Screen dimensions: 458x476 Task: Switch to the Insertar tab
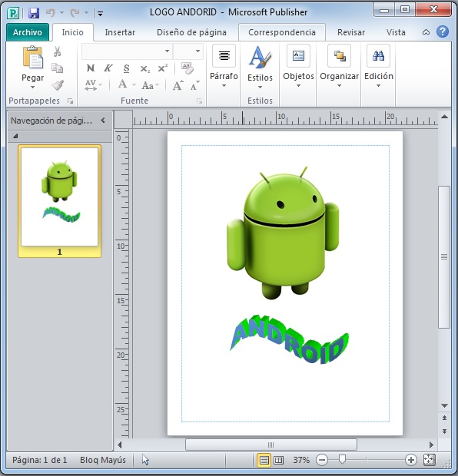pyautogui.click(x=120, y=32)
